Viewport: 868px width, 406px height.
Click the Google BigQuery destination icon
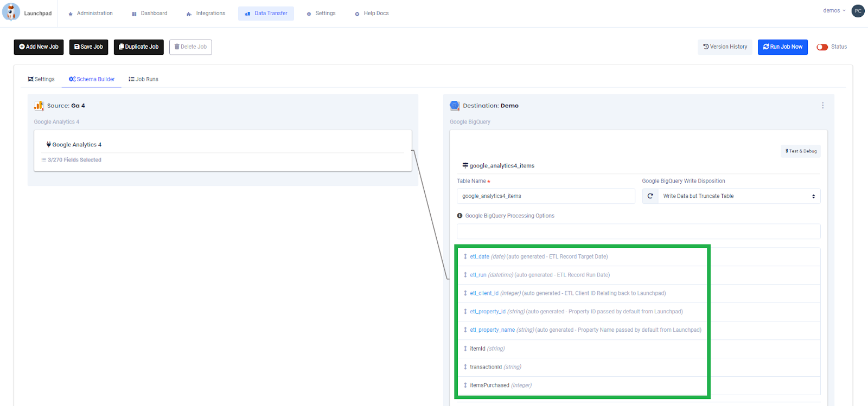[455, 106]
